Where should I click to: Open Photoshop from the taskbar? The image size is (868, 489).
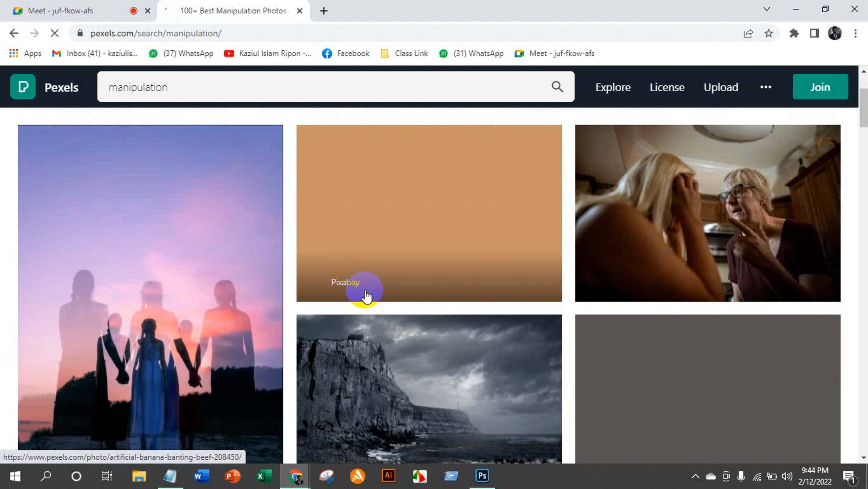tap(482, 476)
